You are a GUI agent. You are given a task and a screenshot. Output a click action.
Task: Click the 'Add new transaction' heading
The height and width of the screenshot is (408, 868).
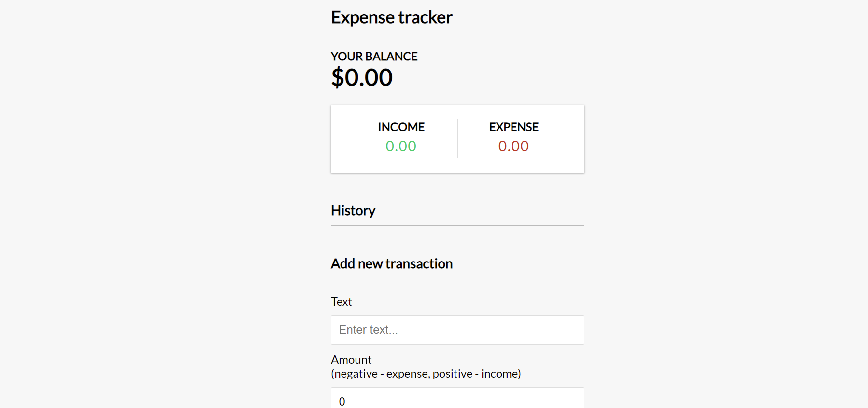[391, 263]
